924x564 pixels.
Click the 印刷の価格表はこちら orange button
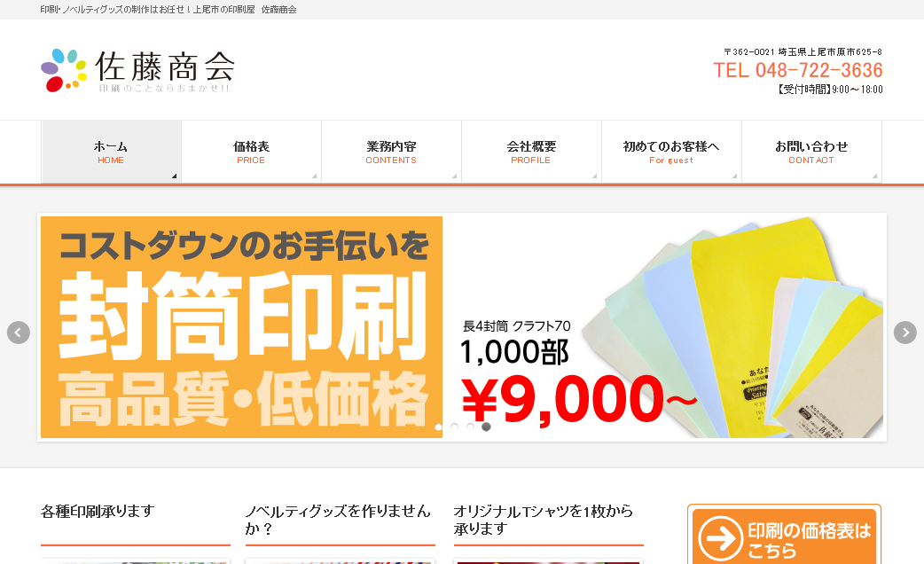tap(785, 536)
